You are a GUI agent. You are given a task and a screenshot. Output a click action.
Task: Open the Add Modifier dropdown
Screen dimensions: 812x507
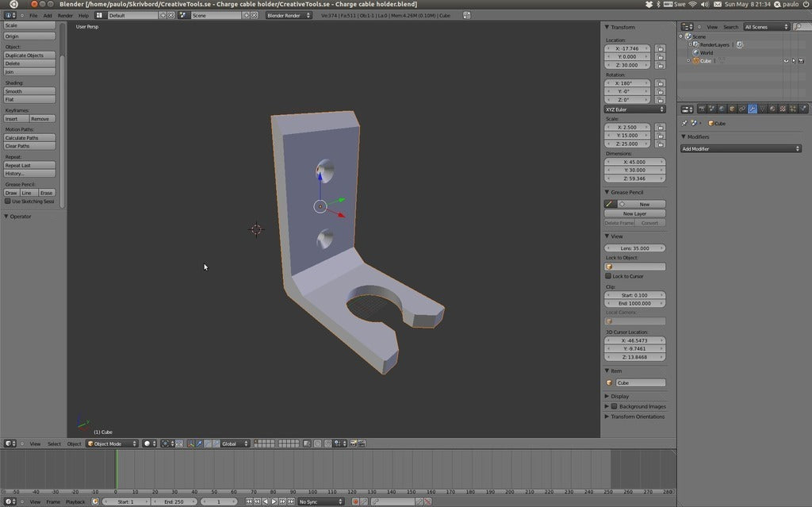[741, 149]
